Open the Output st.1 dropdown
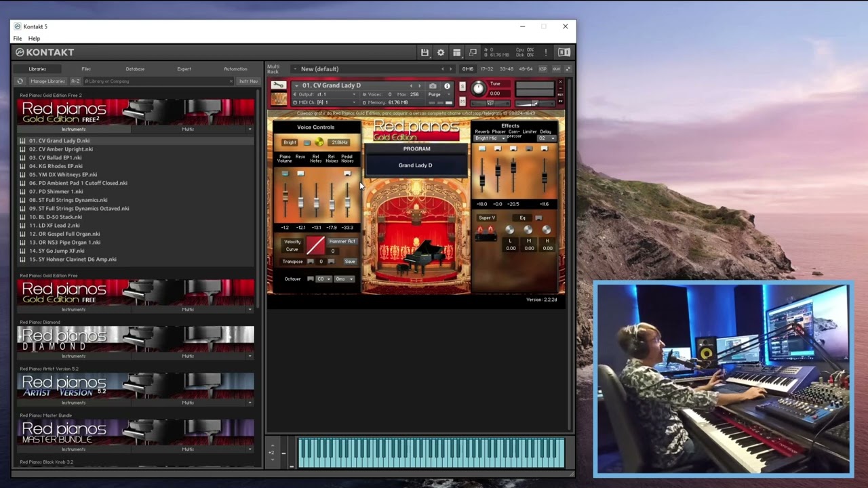868x488 pixels. pos(325,94)
